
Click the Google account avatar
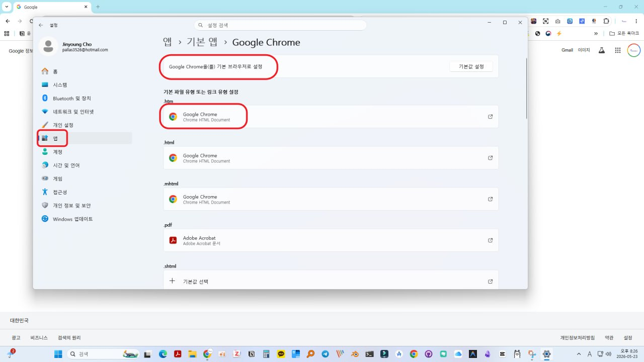click(x=634, y=50)
